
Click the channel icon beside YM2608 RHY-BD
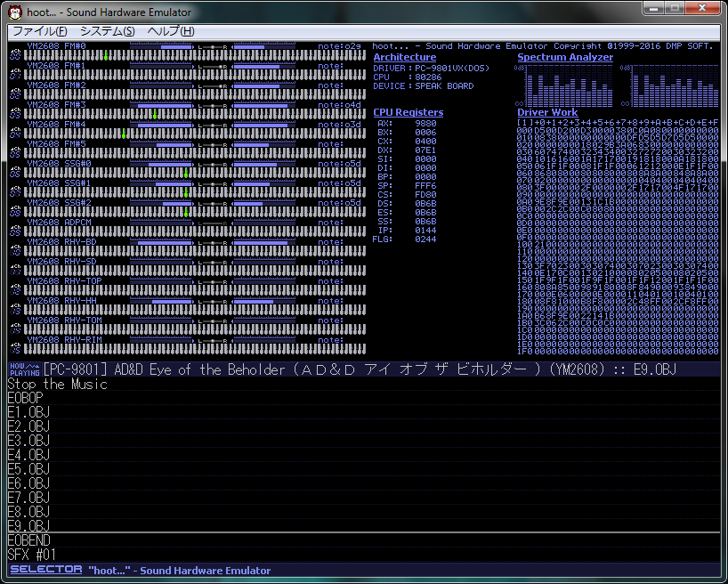15,251
